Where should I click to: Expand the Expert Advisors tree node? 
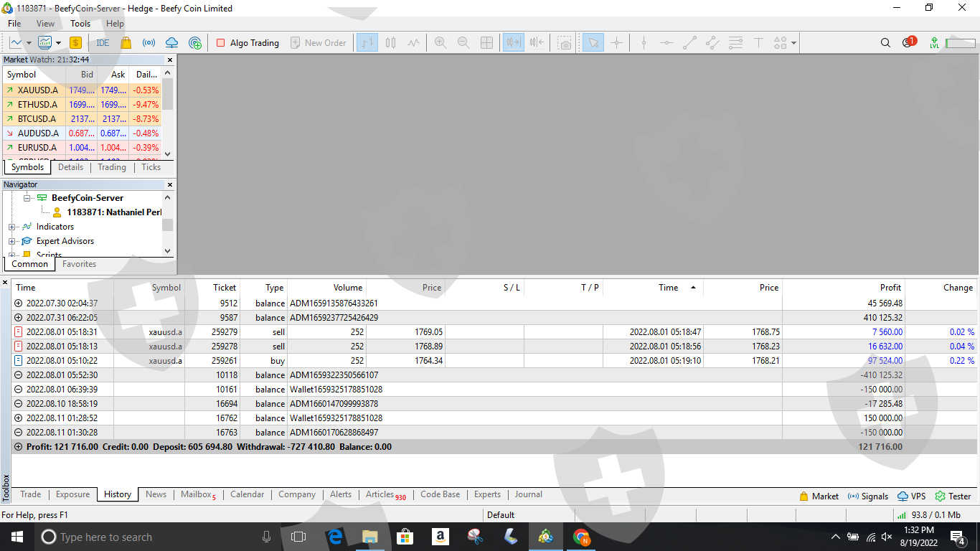[x=11, y=241]
